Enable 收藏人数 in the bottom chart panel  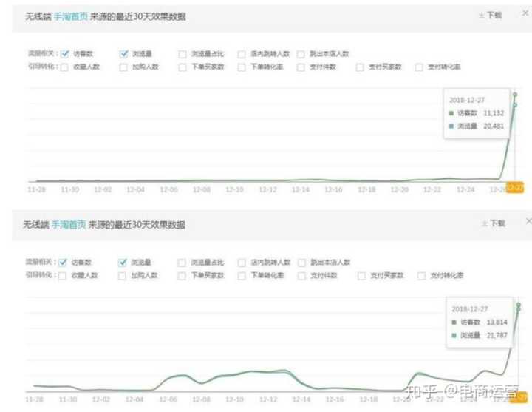tap(62, 275)
